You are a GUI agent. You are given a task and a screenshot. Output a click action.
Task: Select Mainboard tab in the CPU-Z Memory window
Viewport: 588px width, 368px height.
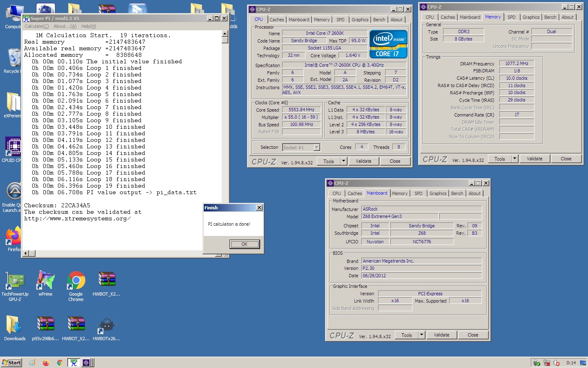(470, 17)
